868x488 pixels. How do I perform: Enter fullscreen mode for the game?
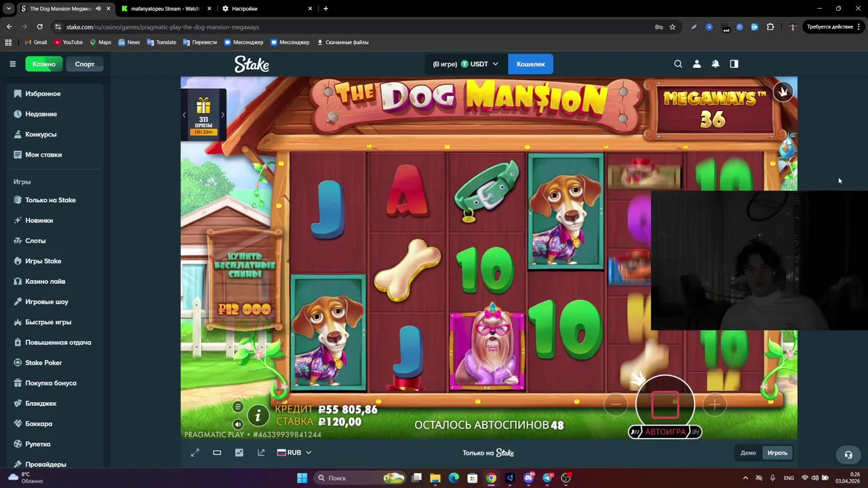pyautogui.click(x=195, y=453)
